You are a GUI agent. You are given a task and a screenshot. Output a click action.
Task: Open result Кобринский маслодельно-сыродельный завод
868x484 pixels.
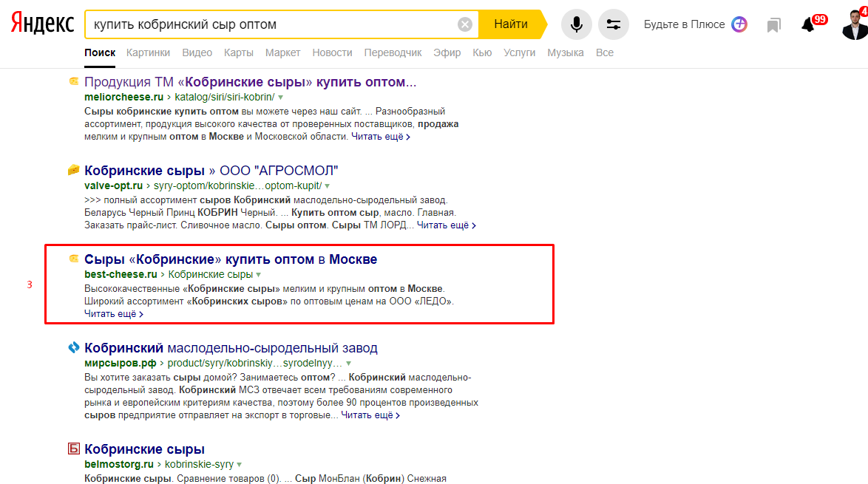231,348
